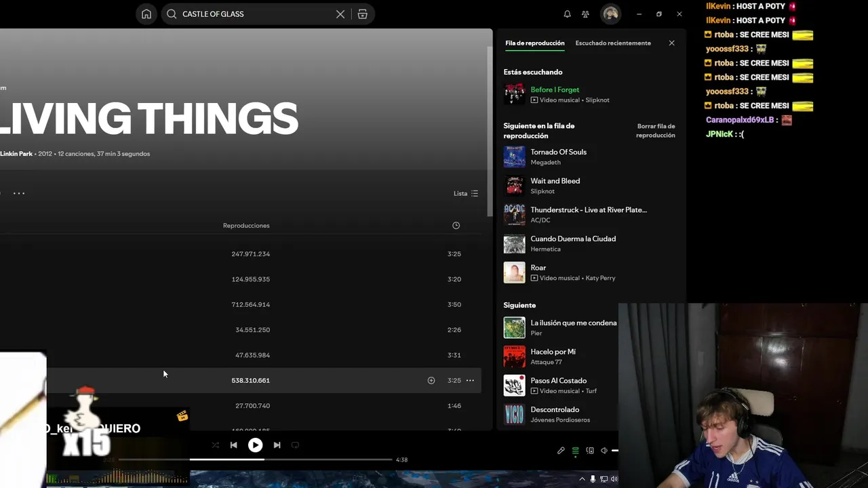The image size is (868, 488).
Task: Select the track with 34.551.250 plays
Action: pos(241,330)
